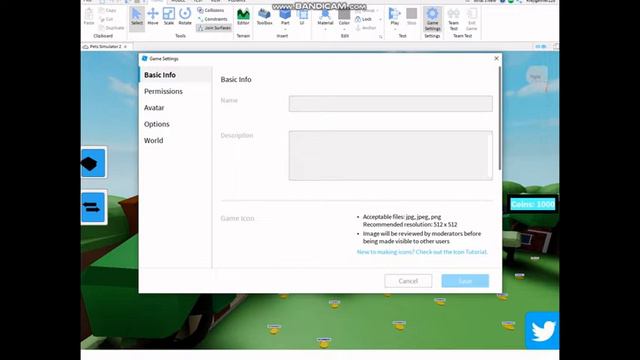The height and width of the screenshot is (360, 640).
Task: Click the Stop test button
Action: coord(411,16)
